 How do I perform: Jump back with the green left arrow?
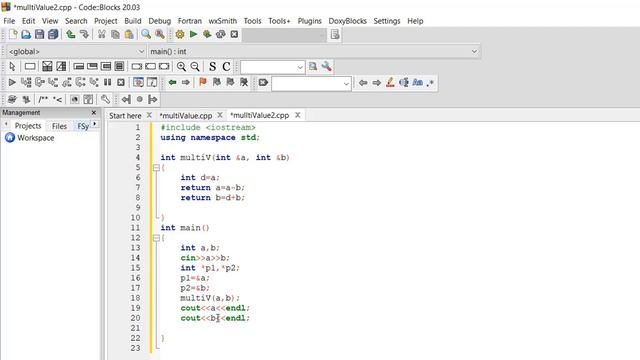172,82
